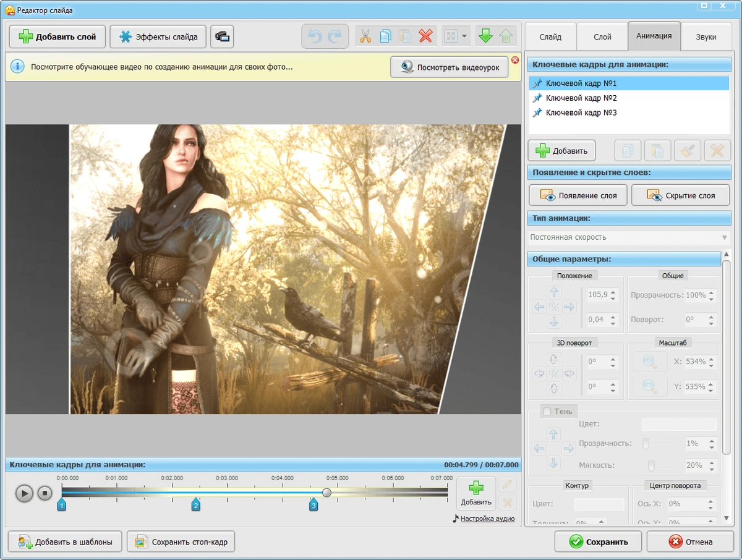Viewport: 742px width, 560px height.
Task: Click the shadow Цвет color swatch
Action: pos(680,424)
